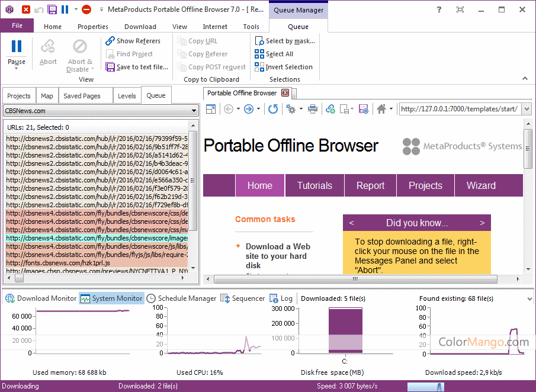Open the forward history dropdown arrow

coord(258,109)
